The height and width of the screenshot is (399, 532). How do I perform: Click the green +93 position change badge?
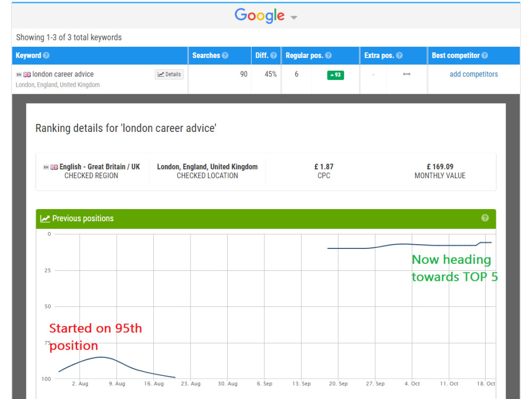tap(336, 75)
